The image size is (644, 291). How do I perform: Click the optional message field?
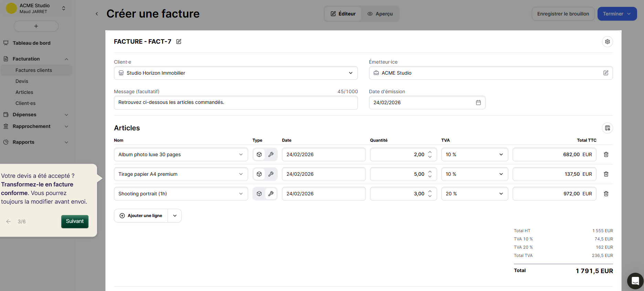(x=236, y=103)
